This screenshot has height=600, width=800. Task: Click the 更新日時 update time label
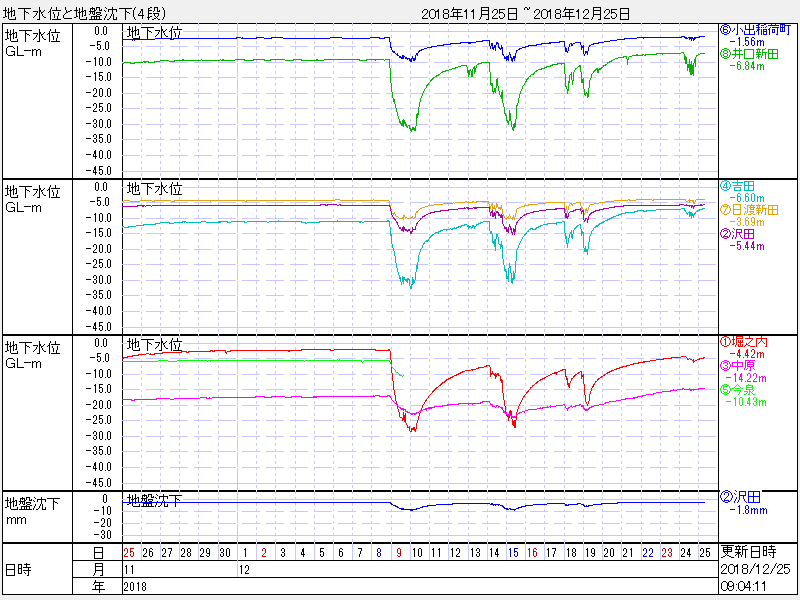747,552
